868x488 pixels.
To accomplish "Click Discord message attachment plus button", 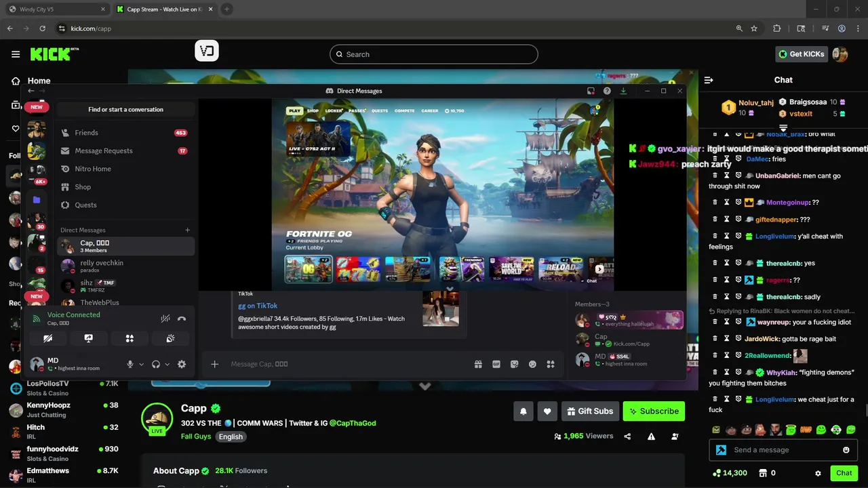I will [x=214, y=364].
